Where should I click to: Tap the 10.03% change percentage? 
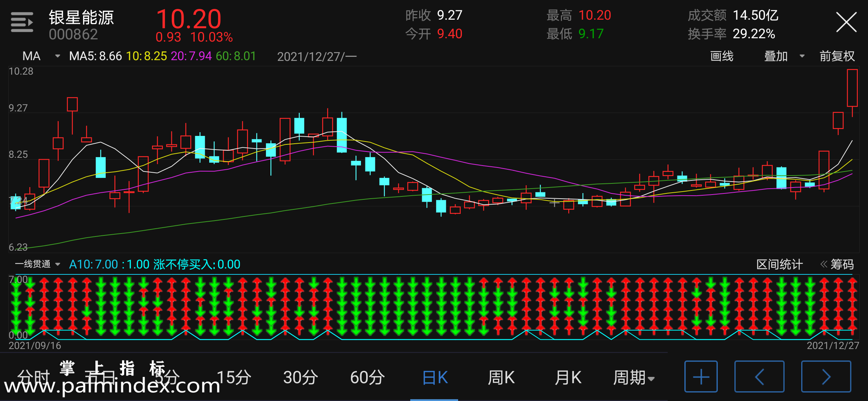click(211, 37)
